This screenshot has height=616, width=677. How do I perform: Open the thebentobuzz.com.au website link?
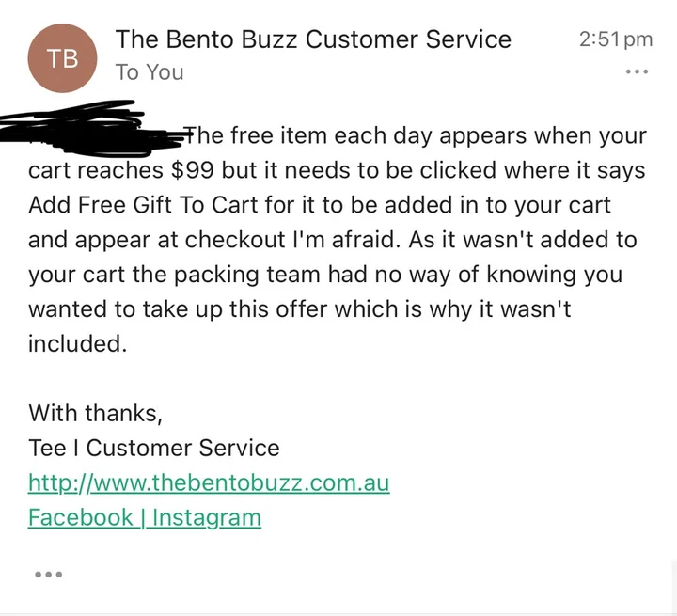[x=209, y=483]
